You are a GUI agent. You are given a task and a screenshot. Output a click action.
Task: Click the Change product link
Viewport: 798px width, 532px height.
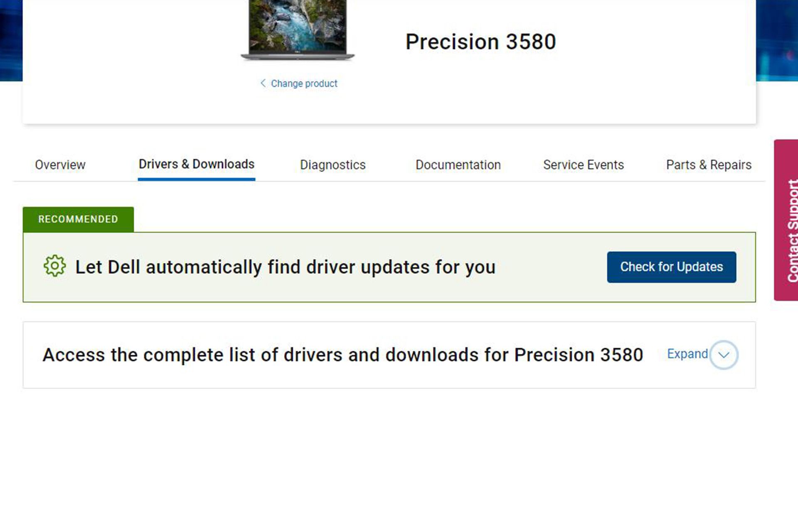(304, 84)
